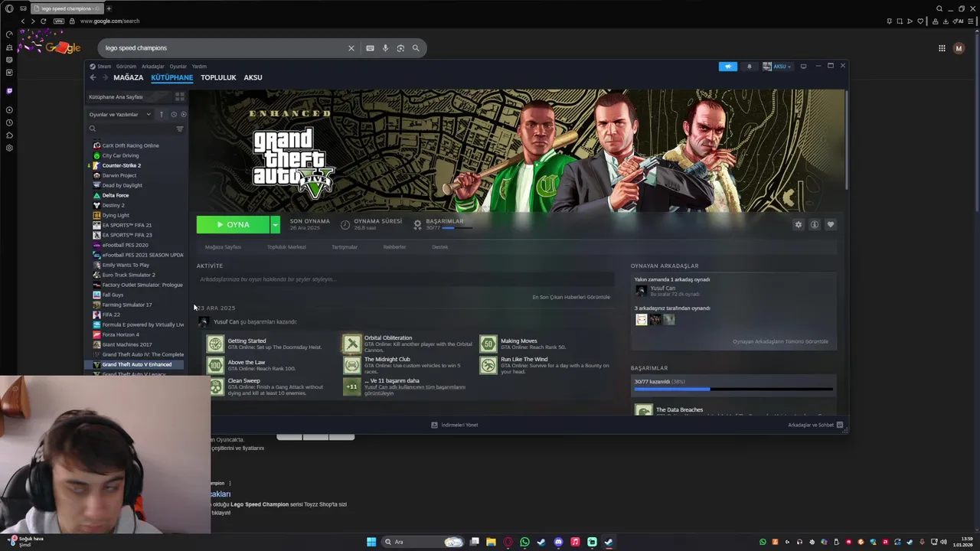This screenshot has width=980, height=551.
Task: Focus the library search field
Action: click(130, 129)
